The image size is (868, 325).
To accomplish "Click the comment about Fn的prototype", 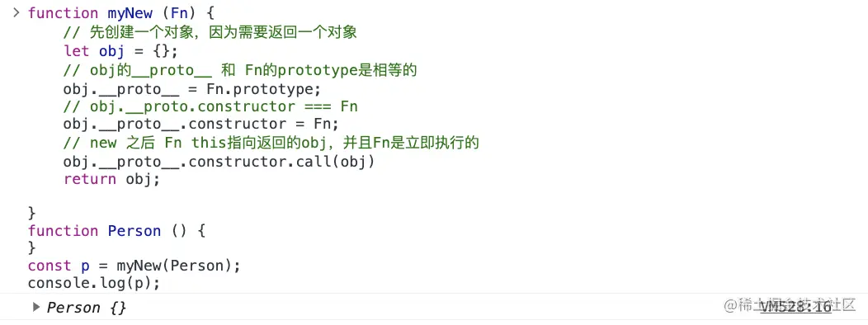I will (x=240, y=70).
